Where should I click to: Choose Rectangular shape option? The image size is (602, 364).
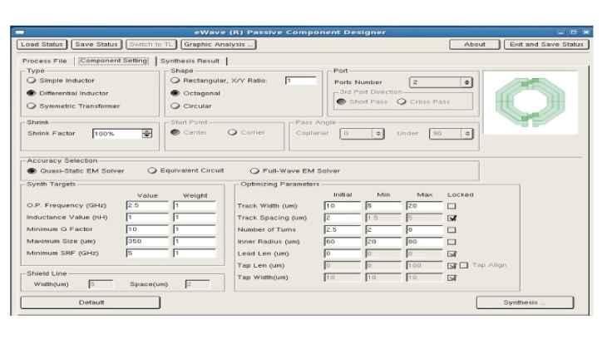tap(175, 81)
